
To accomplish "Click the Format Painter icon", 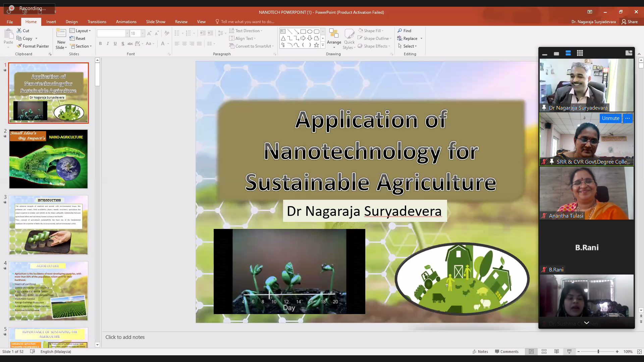I will (19, 46).
